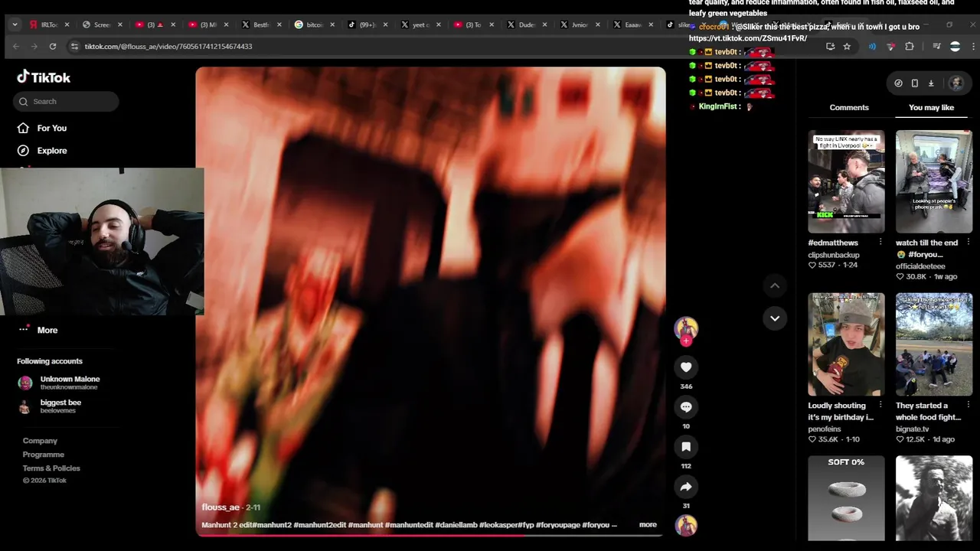Image resolution: width=980 pixels, height=551 pixels.
Task: Expand the More sidebar menu
Action: tap(38, 330)
